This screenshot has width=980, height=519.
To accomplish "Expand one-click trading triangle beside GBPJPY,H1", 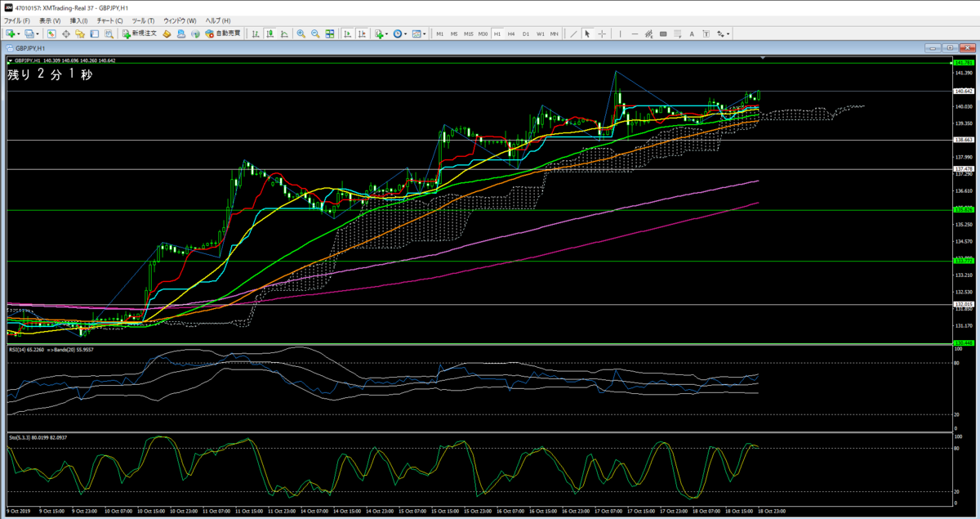I will pos(10,60).
